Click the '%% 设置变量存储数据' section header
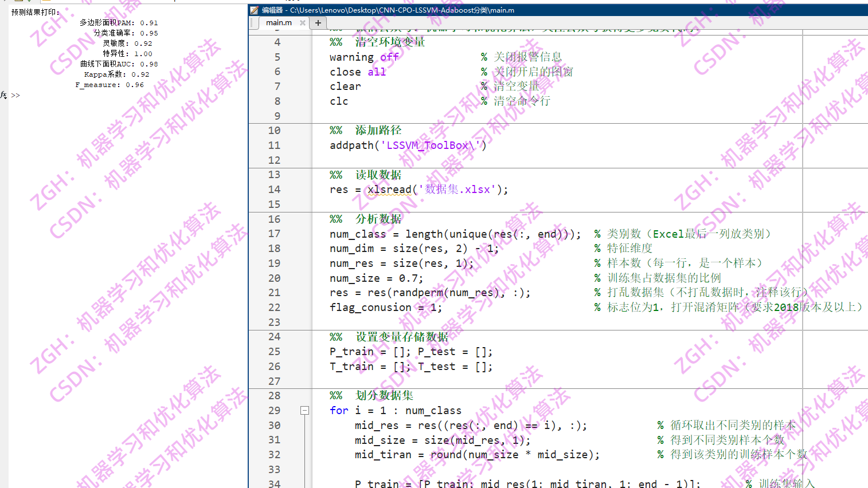 389,337
